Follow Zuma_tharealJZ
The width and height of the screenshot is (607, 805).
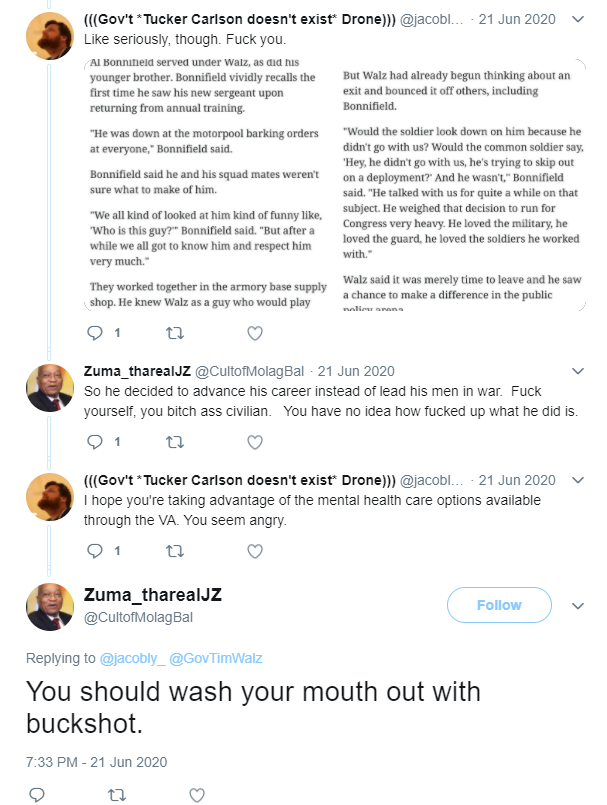tap(499, 605)
